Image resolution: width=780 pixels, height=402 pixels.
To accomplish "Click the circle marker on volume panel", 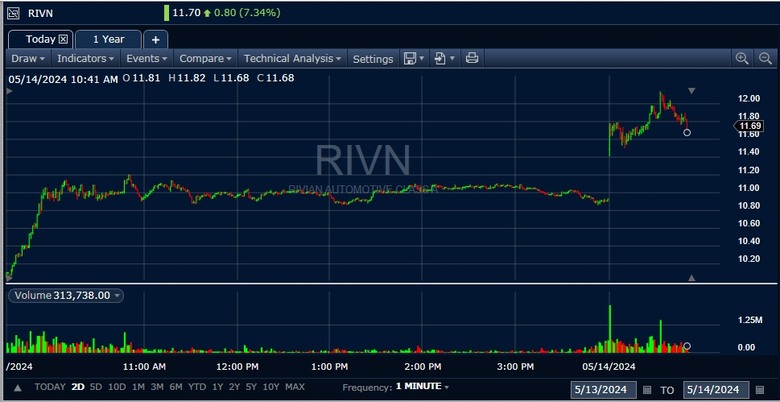I will (687, 346).
